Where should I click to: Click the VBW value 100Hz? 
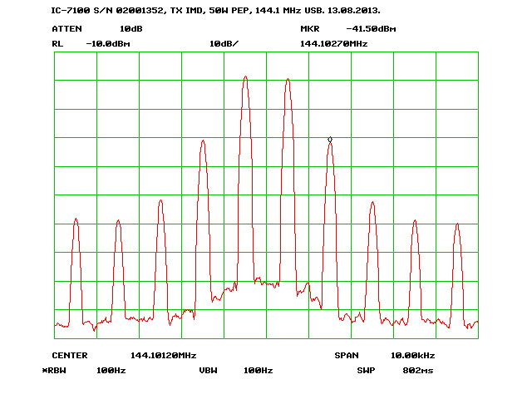click(x=259, y=371)
